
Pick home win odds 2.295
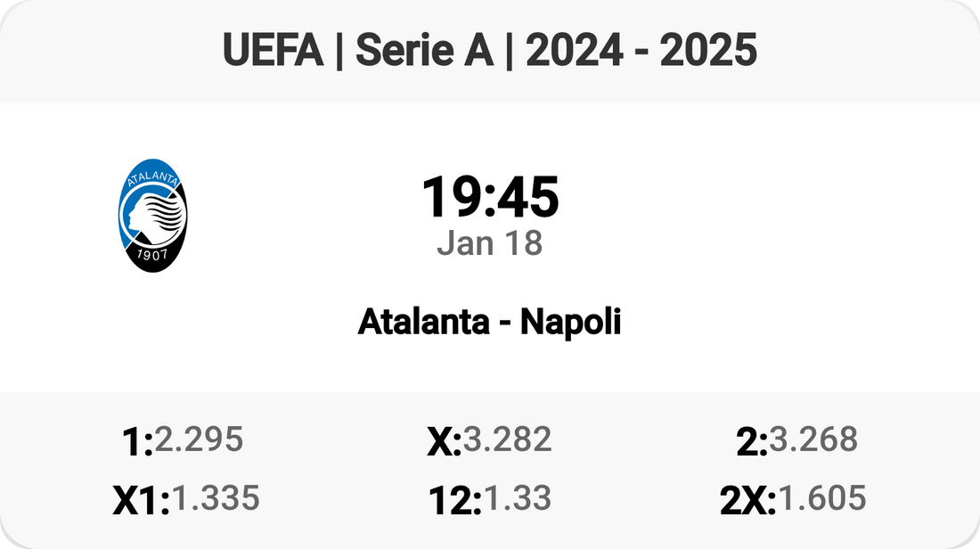click(x=199, y=438)
